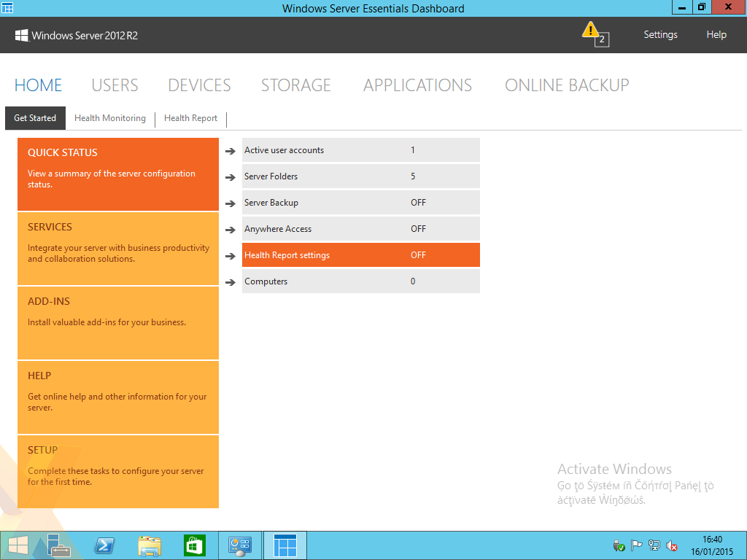Screen dimensions: 747x560
Task: Open the ONLINE BACKUP tab
Action: coord(566,85)
